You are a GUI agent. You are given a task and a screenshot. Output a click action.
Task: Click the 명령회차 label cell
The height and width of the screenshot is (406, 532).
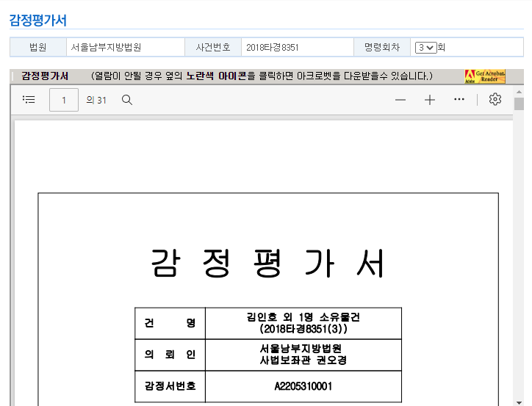(x=382, y=47)
